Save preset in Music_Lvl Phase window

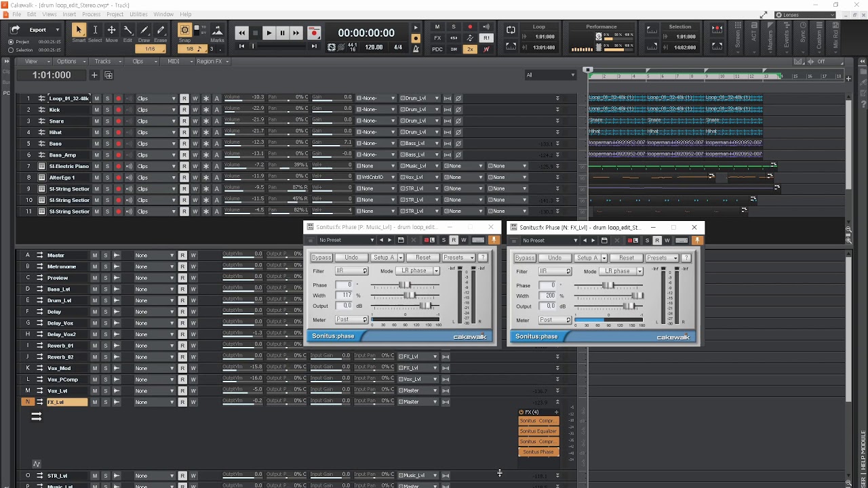[401, 240]
